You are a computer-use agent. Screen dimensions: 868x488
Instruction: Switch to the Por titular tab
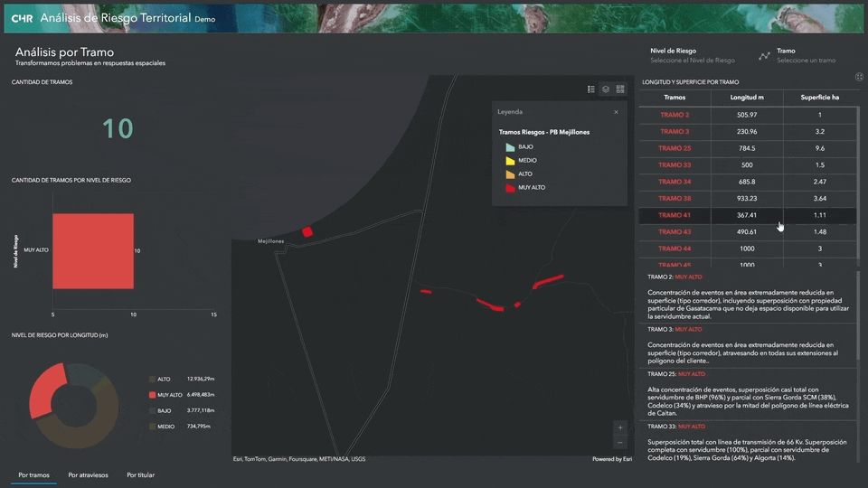140,474
